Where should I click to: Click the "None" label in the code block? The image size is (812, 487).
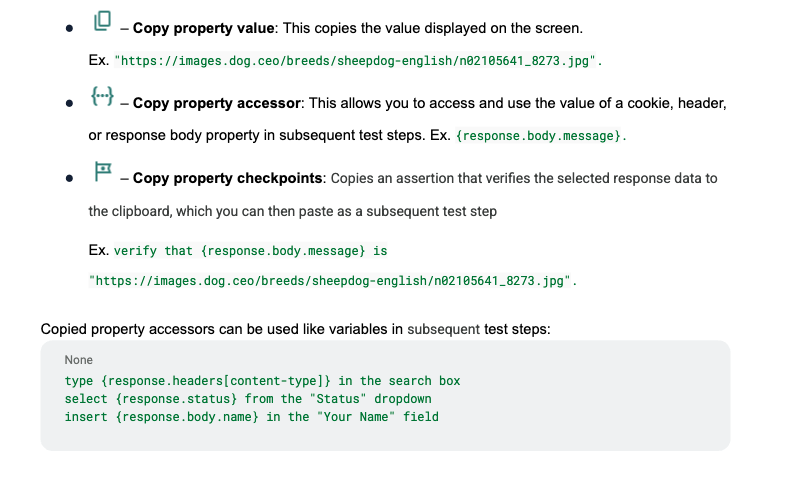78,359
